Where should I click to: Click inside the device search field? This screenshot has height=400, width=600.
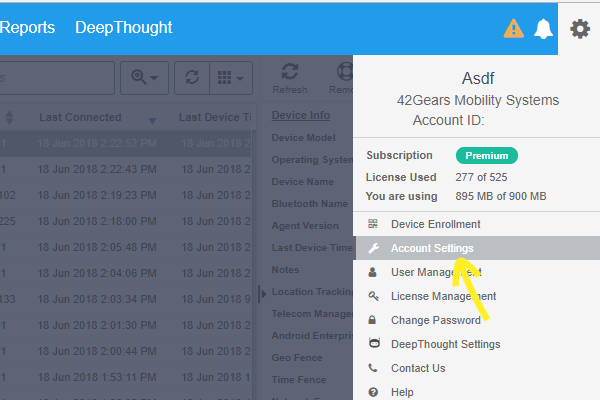(57, 78)
